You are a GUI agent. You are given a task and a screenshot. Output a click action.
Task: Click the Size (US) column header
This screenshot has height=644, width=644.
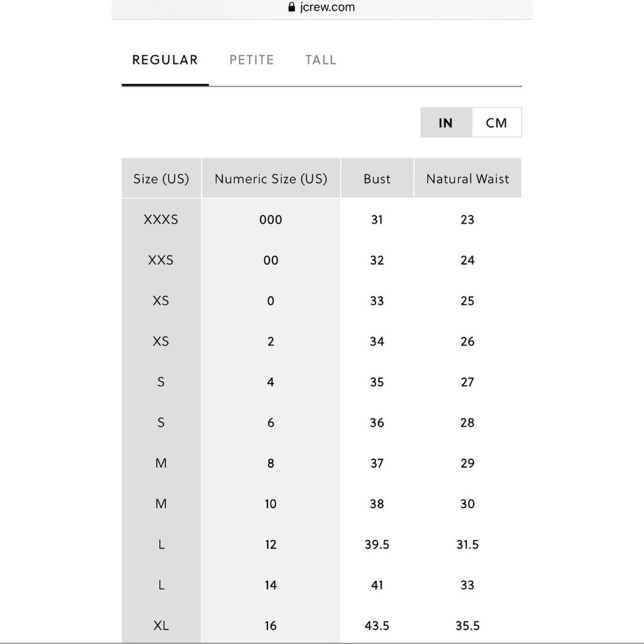(162, 178)
